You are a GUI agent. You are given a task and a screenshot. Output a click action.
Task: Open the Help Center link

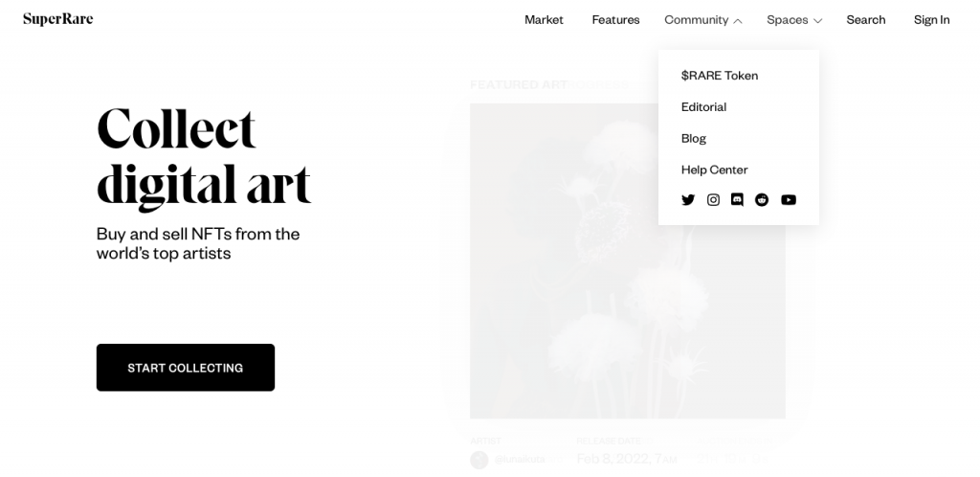(x=715, y=170)
